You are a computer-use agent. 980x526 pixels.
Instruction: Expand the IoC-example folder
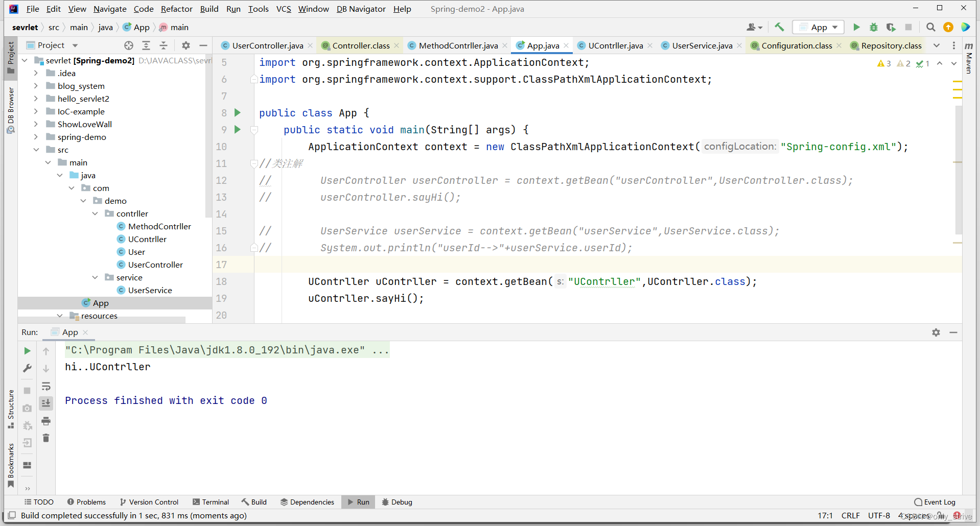tap(36, 111)
